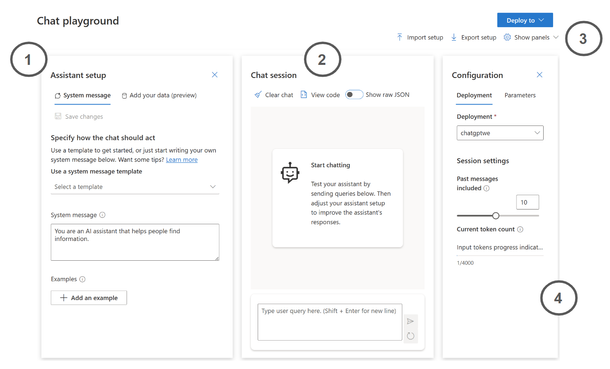
Task: Toggle the Show raw JSON switch
Action: (x=354, y=94)
